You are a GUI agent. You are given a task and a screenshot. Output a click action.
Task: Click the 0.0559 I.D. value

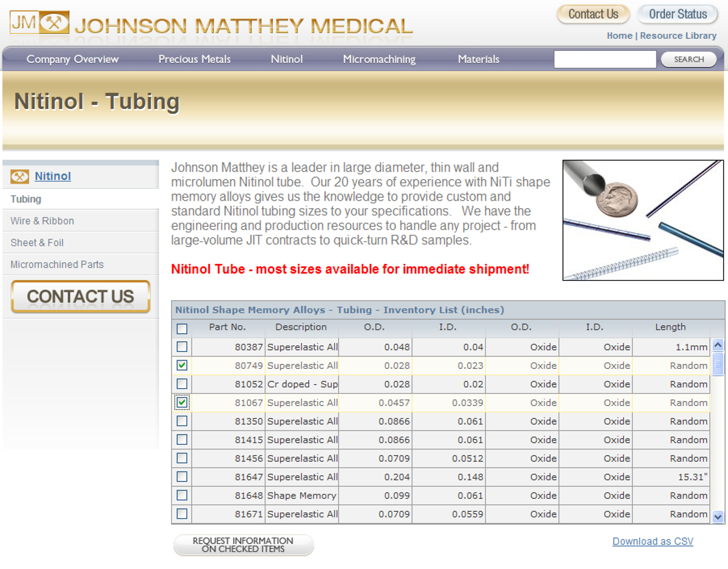tap(468, 514)
